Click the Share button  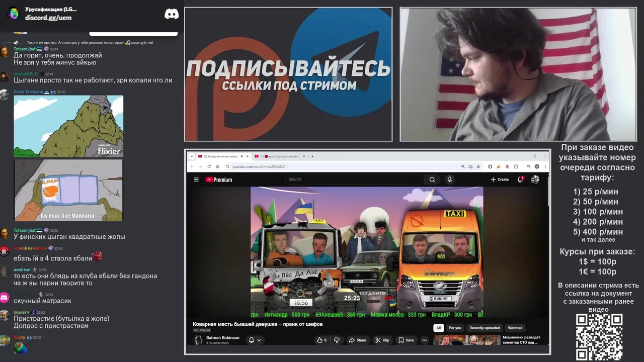pyautogui.click(x=358, y=340)
